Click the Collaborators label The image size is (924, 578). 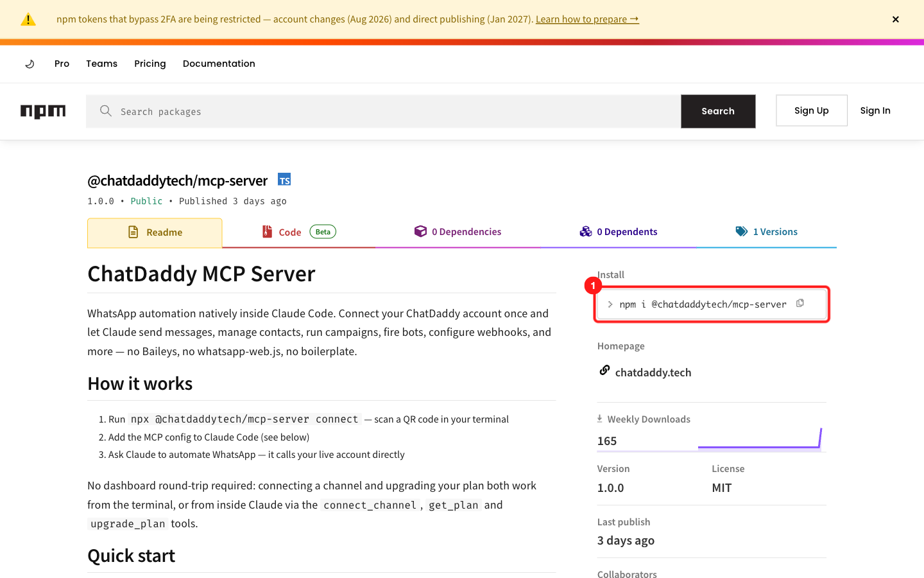[627, 574]
